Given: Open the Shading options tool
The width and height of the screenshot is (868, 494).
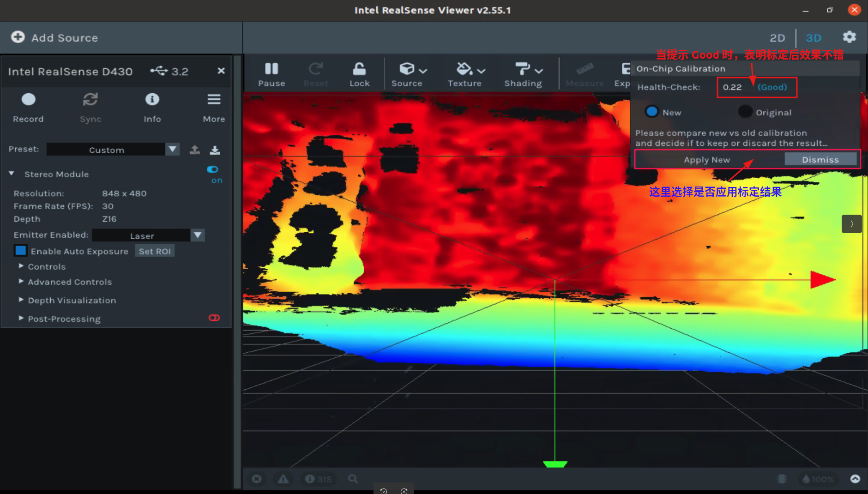Looking at the screenshot, I should (523, 74).
